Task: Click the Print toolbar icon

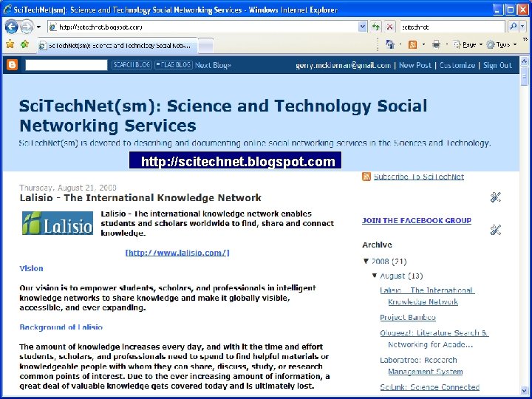Action: (x=437, y=44)
